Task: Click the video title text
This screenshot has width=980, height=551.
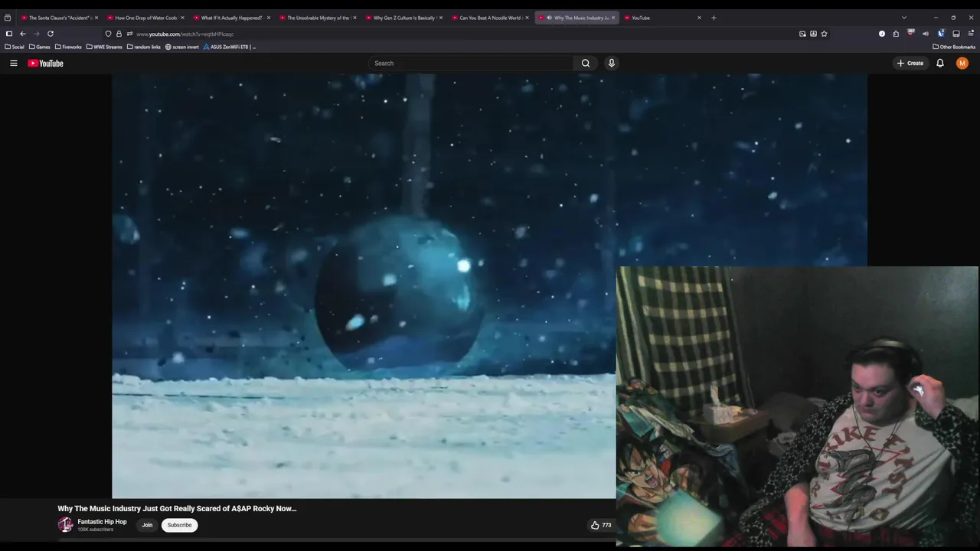Action: pyautogui.click(x=177, y=508)
